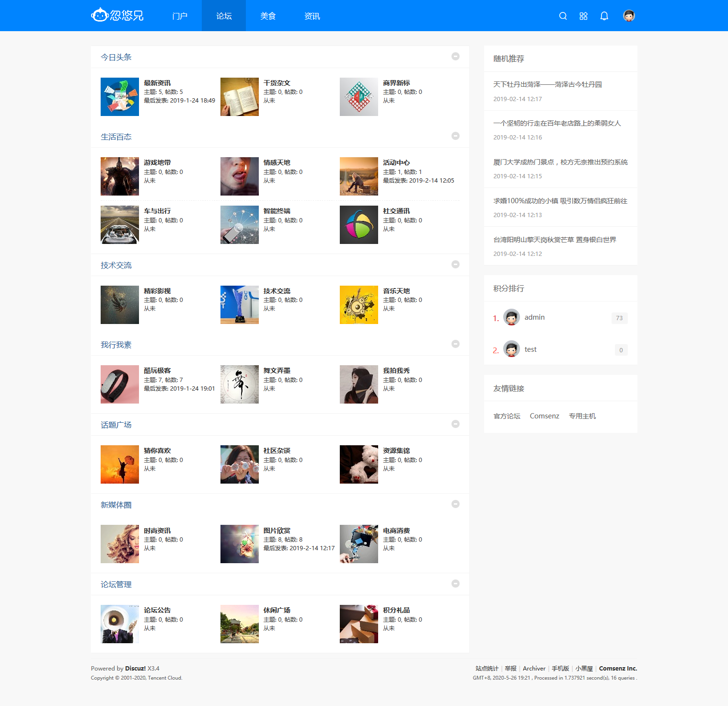The height and width of the screenshot is (706, 728).
Task: Open the 商界新标 forum icon
Action: 359,97
